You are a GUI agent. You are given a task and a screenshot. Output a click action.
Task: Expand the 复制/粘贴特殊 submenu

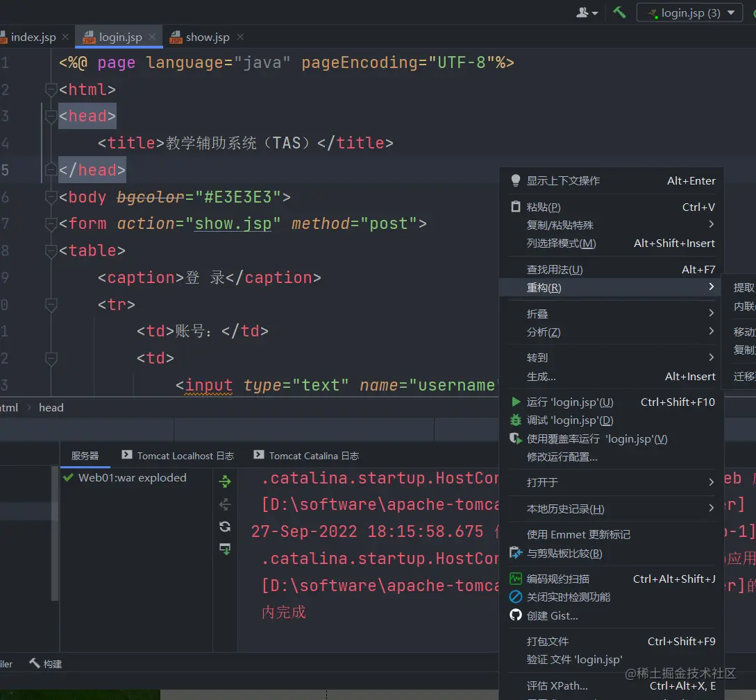point(612,225)
